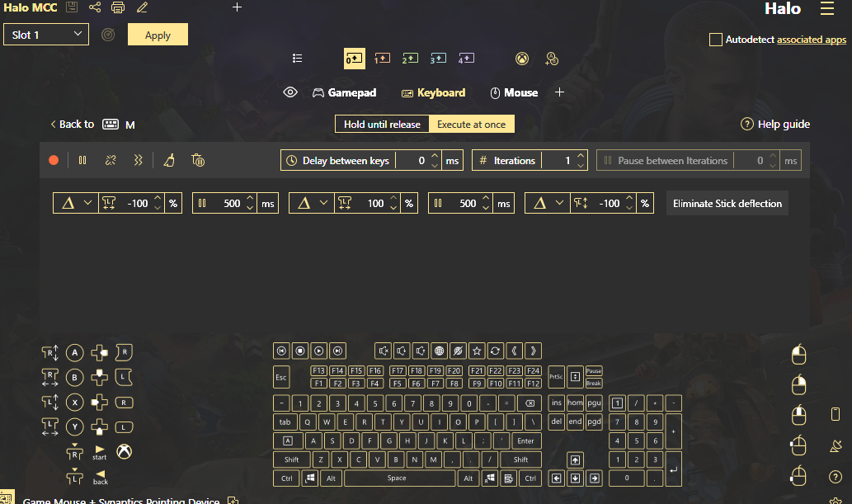Switch to the Mouse tab

[x=514, y=93]
